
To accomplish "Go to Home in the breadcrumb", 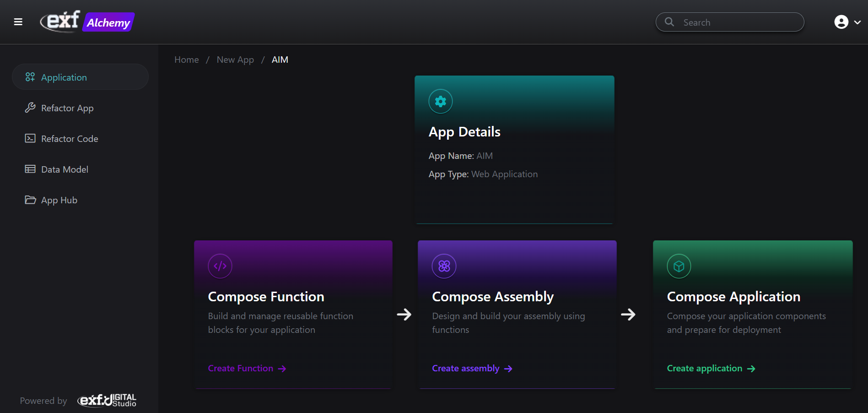I will point(187,60).
